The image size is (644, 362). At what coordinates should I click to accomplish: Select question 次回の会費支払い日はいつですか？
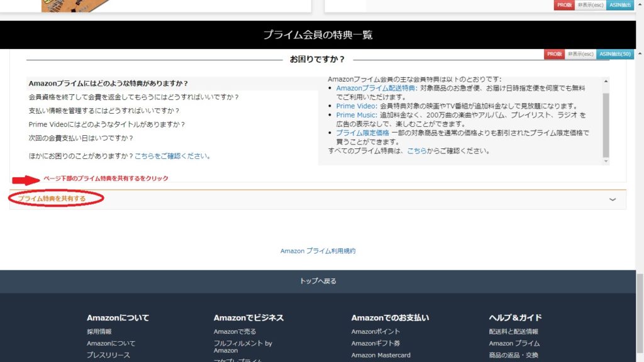(x=81, y=138)
